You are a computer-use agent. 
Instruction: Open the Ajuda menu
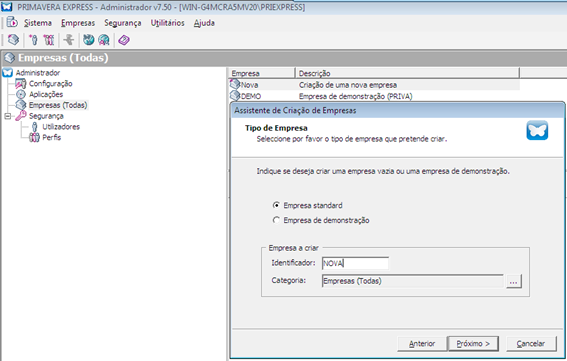click(x=204, y=23)
